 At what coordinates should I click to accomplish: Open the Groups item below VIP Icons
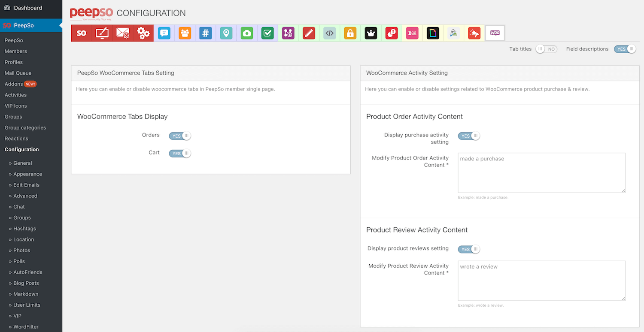(13, 117)
